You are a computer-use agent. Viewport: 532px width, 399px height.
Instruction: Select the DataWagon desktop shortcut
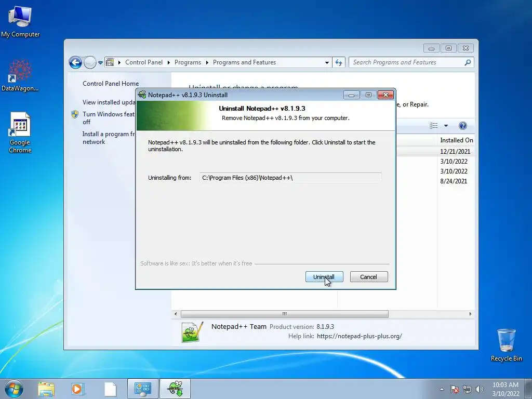[x=20, y=75]
